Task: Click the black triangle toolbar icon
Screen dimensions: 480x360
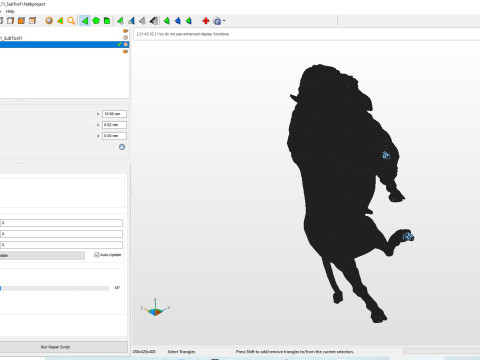Action: pyautogui.click(x=153, y=21)
